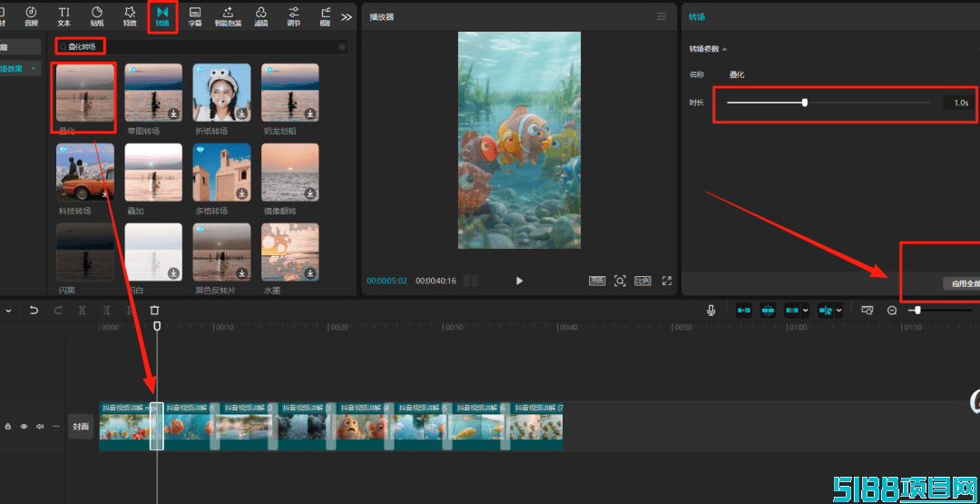
Task: Play the video in the player
Action: coord(519,281)
